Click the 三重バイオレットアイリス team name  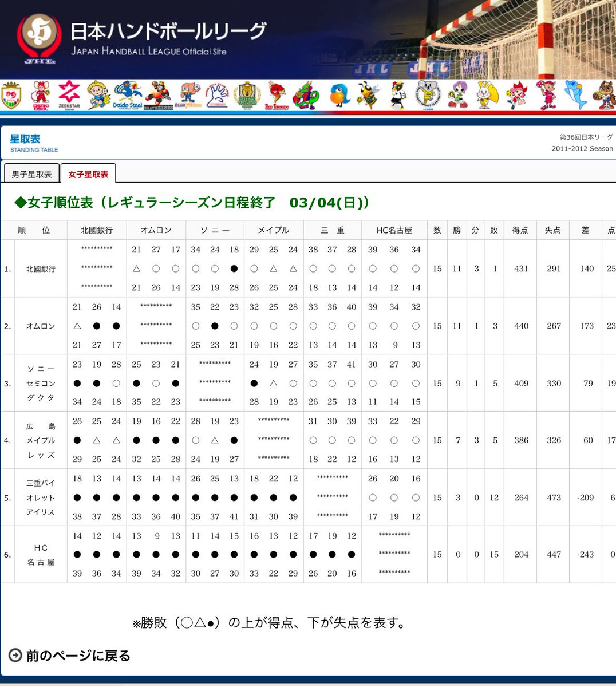click(41, 498)
